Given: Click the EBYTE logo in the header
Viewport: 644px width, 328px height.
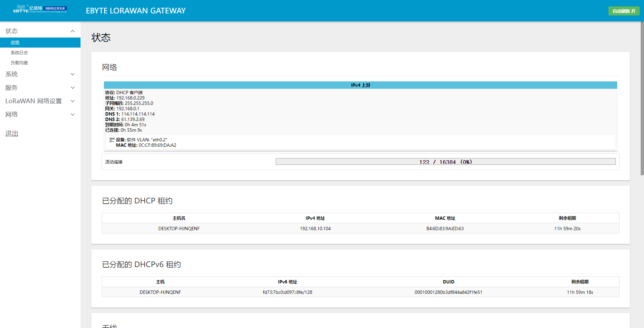Looking at the screenshot, I should point(40,9).
